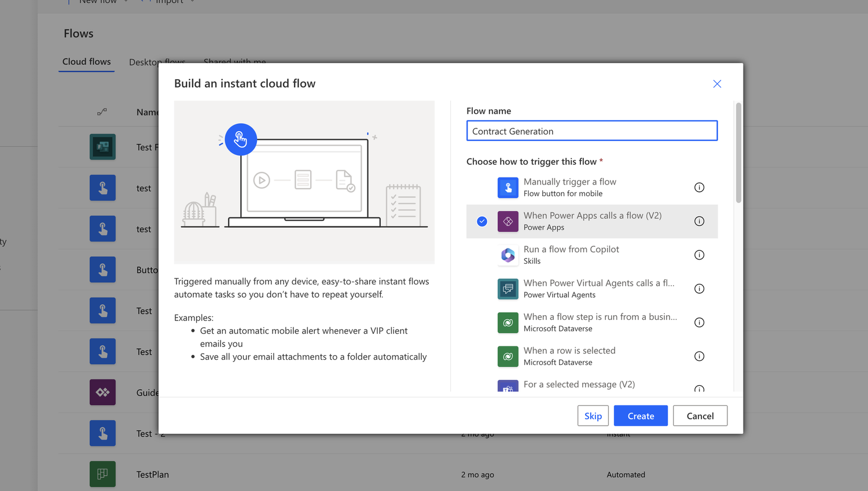Click the Copilot Skills icon
This screenshot has height=491, width=868.
[x=507, y=255]
